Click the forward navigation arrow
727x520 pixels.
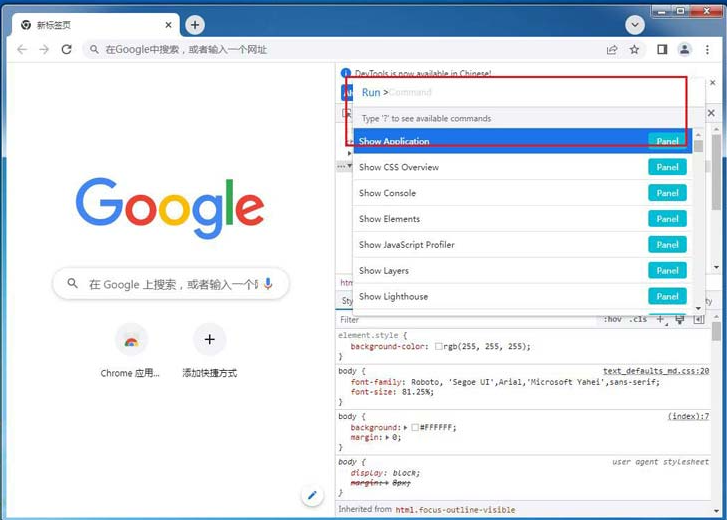[44, 50]
